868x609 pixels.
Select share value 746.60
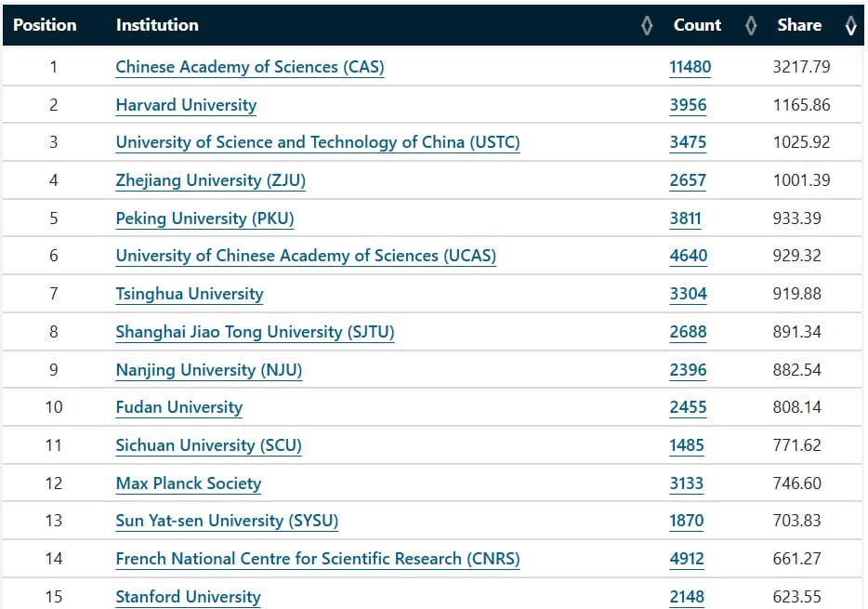tap(797, 483)
